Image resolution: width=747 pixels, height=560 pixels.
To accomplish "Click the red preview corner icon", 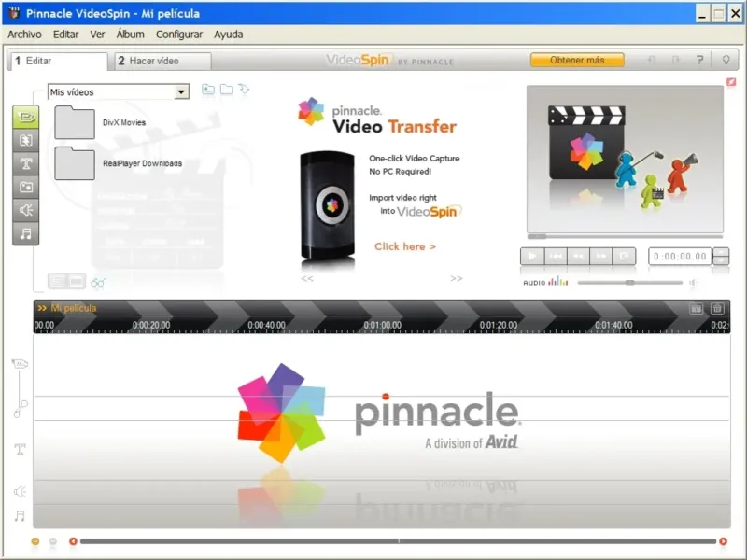I will [731, 82].
